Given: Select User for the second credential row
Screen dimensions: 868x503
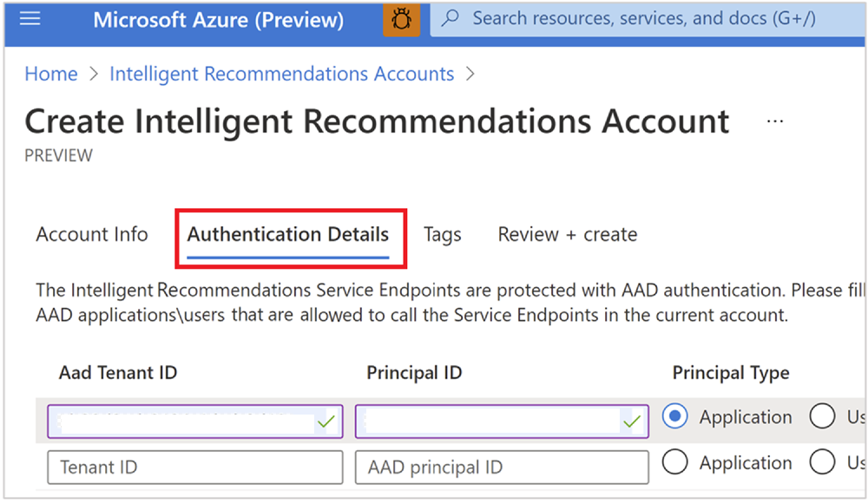Looking at the screenshot, I should coord(821,462).
